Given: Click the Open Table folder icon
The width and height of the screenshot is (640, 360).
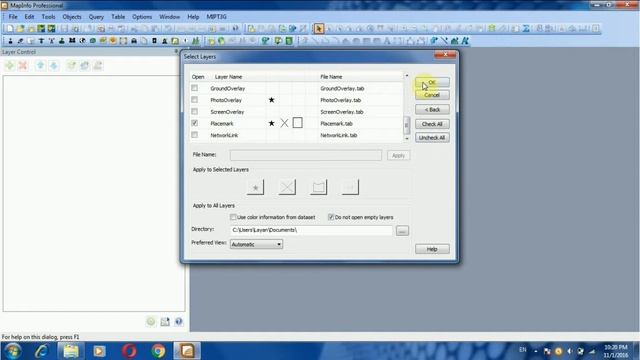Looking at the screenshot, I should point(20,29).
